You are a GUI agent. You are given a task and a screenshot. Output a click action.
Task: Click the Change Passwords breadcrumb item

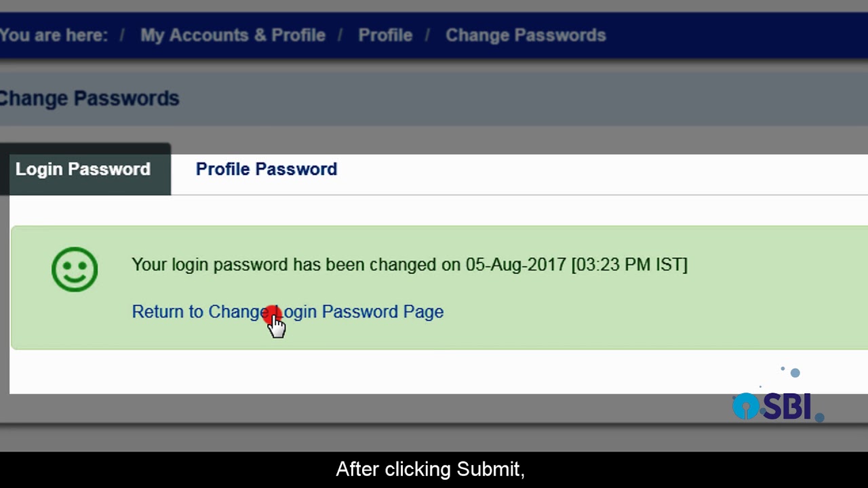click(x=526, y=35)
